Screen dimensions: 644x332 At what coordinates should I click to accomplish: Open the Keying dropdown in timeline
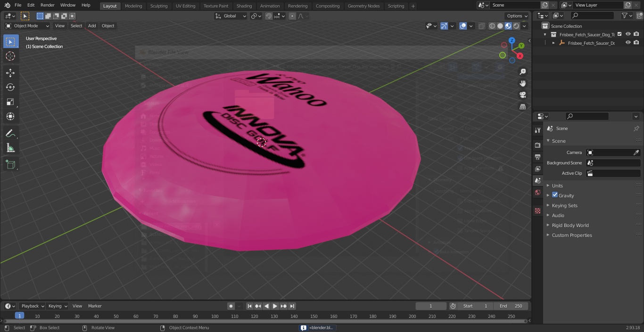click(58, 306)
